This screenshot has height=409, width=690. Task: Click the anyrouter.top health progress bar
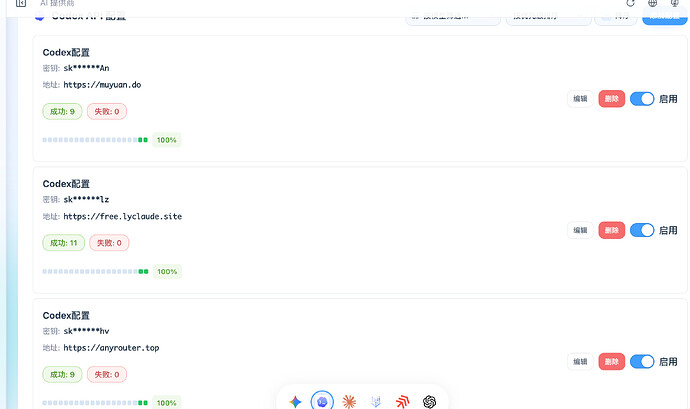(x=95, y=403)
